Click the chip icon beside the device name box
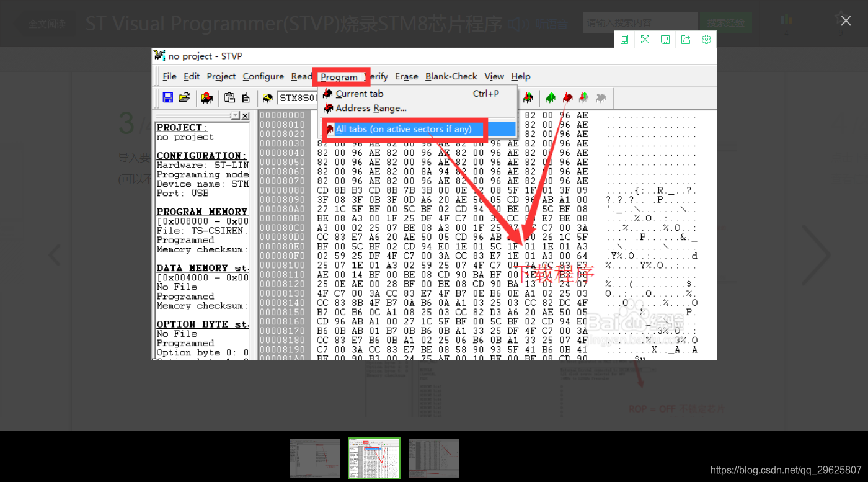The width and height of the screenshot is (868, 482). pyautogui.click(x=267, y=97)
